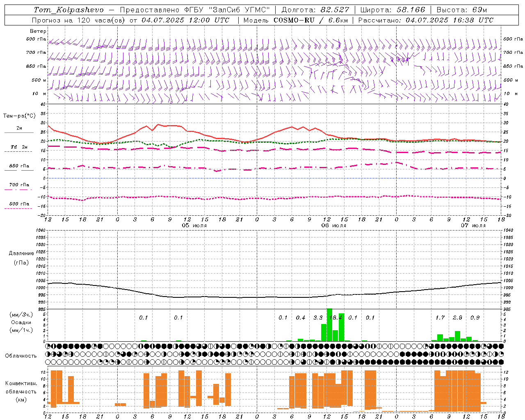This screenshot has width=525, height=420.
Task: Click the tallest green precipitation bar
Action: coord(329,325)
